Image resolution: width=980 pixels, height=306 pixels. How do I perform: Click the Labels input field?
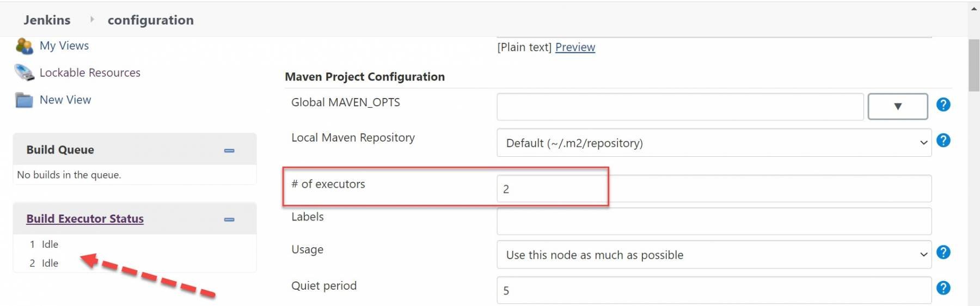713,222
